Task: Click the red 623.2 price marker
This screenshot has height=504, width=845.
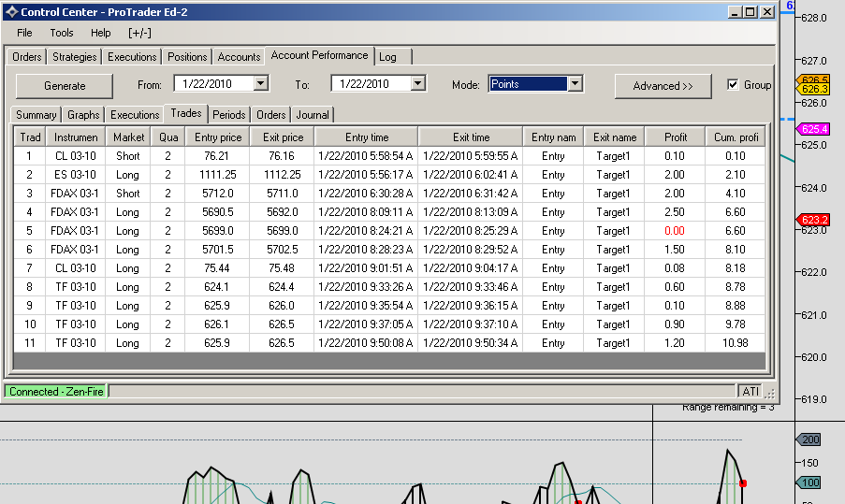Action: 813,220
